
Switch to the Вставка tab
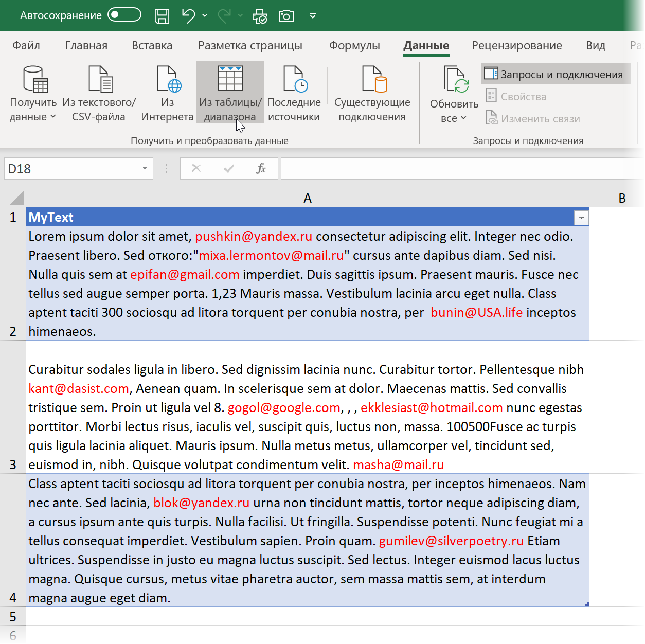click(152, 45)
